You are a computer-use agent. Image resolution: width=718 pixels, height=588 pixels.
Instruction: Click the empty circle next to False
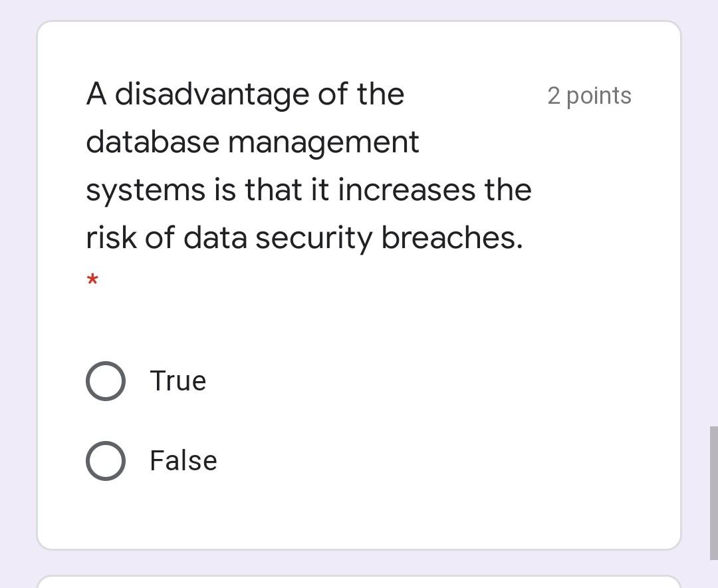[105, 460]
